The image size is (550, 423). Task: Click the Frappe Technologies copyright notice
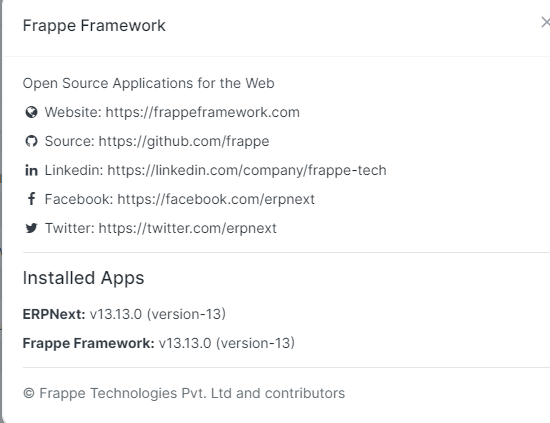(x=184, y=394)
